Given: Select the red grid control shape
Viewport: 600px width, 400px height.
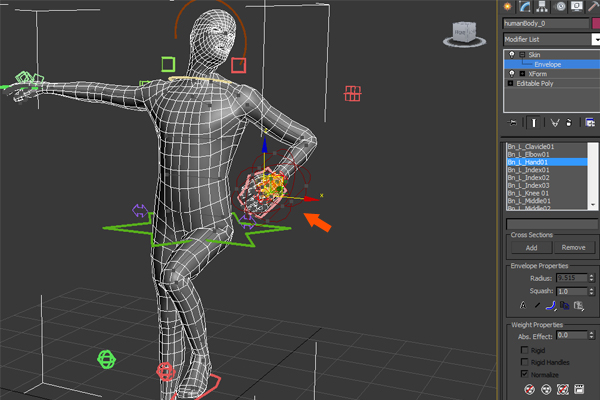Looking at the screenshot, I should tap(352, 93).
